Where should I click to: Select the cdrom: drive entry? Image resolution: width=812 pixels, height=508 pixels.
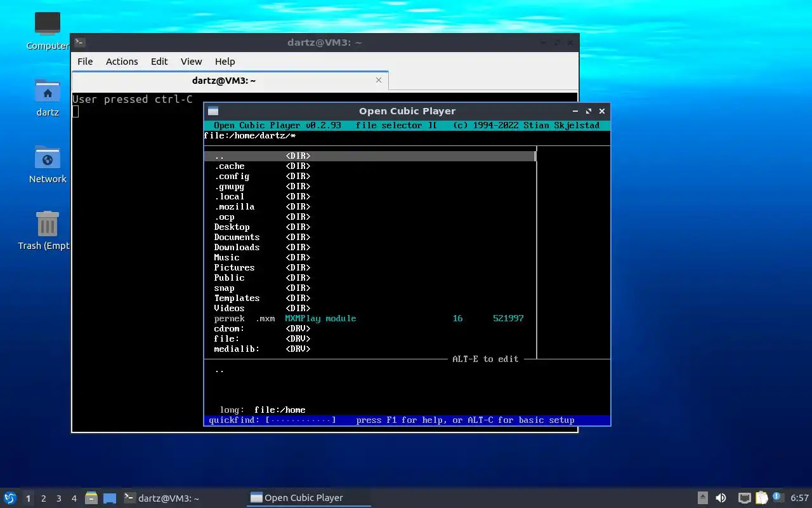pos(370,329)
